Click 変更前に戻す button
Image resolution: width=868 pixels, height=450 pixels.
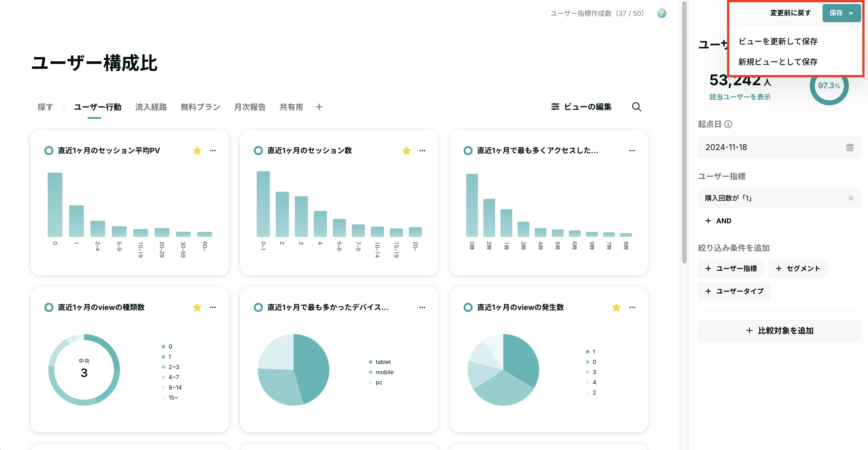pos(790,13)
